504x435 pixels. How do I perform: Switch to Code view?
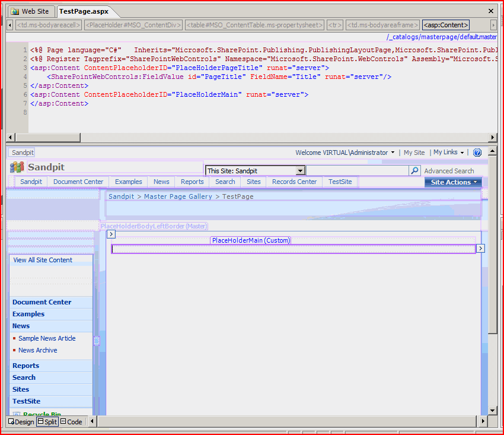tap(71, 422)
